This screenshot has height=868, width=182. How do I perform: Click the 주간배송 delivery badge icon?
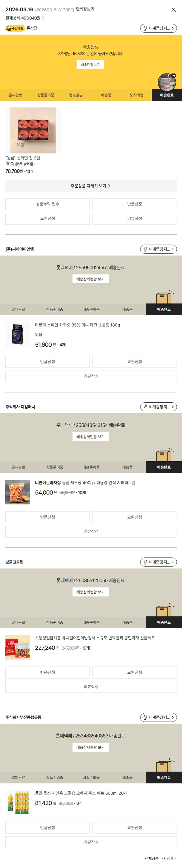pyautogui.click(x=15, y=28)
